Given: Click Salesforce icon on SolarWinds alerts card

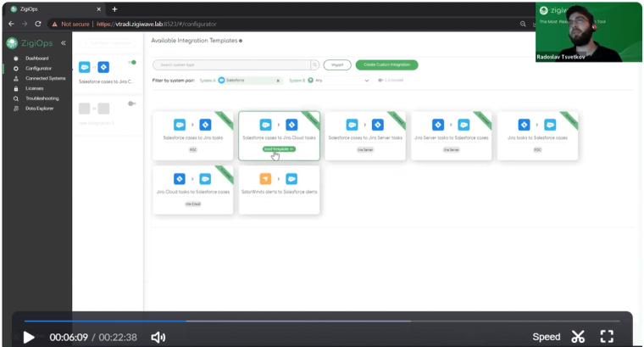Looking at the screenshot, I should (291, 179).
